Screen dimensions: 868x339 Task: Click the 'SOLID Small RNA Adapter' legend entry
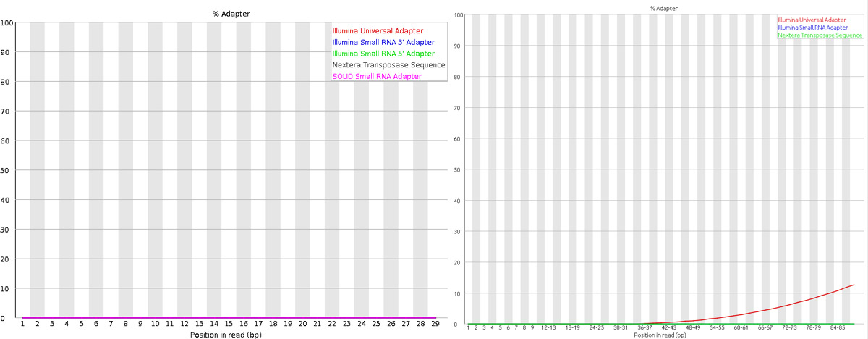pyautogui.click(x=378, y=77)
